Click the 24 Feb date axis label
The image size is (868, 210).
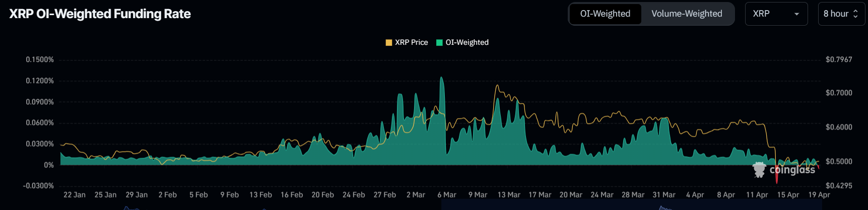354,194
